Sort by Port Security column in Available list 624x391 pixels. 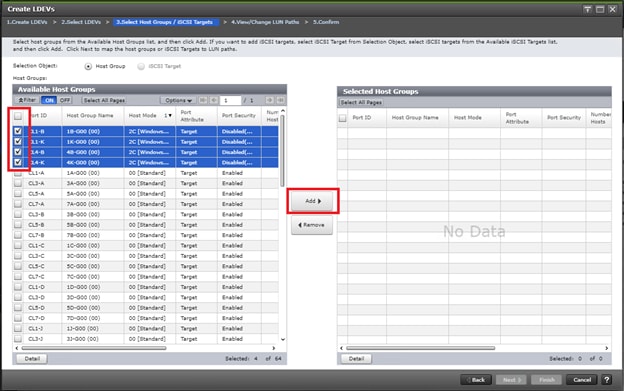point(239,115)
